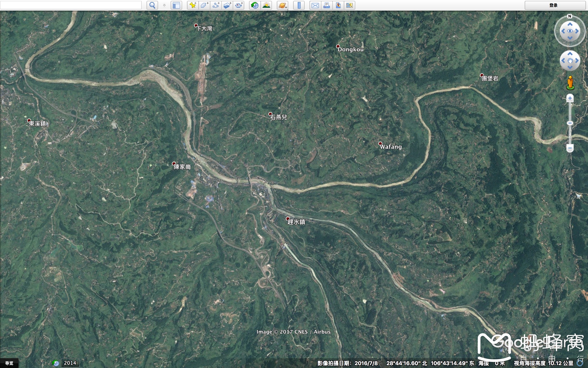Toggle the sidebar panel button
This screenshot has height=368, width=588.
point(176,5)
